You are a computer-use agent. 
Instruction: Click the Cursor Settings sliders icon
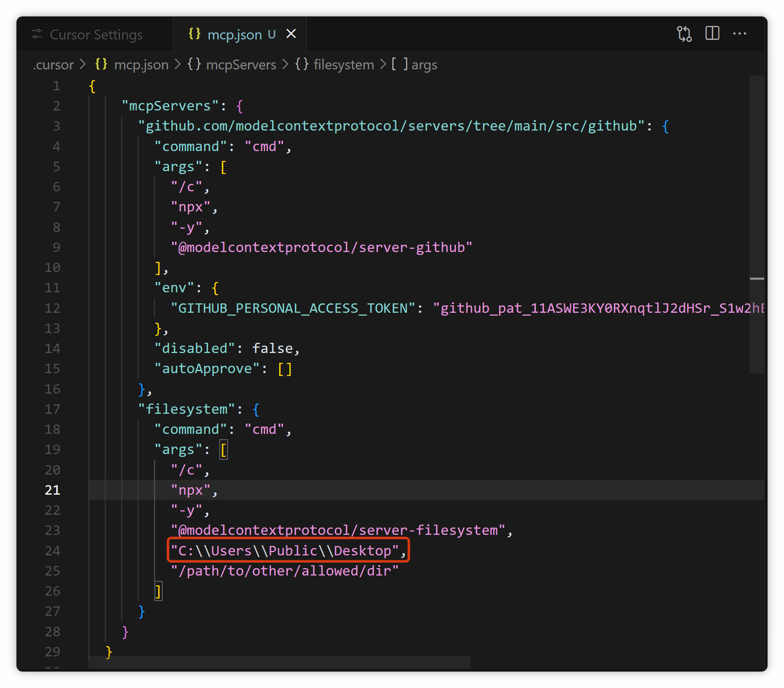37,34
